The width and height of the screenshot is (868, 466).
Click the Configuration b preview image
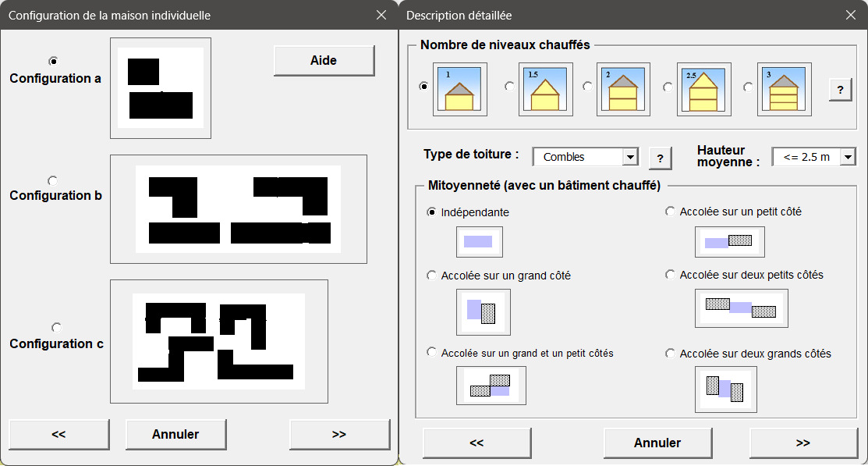click(239, 209)
